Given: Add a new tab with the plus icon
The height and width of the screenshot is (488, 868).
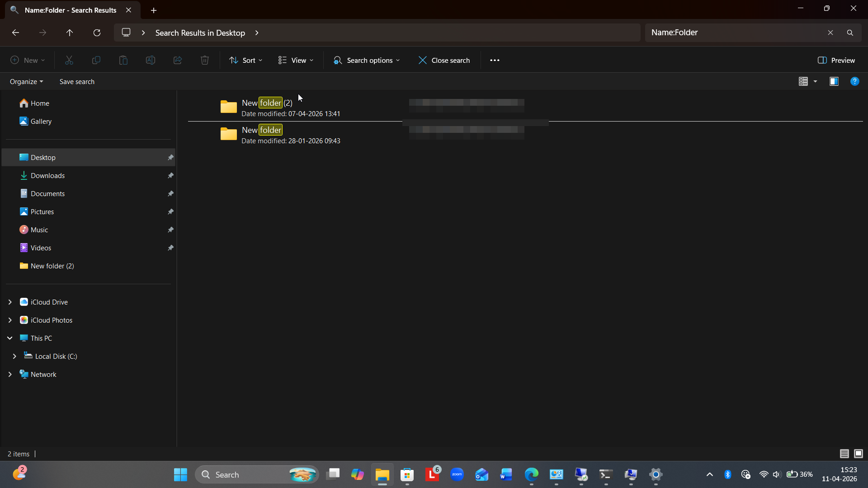Looking at the screenshot, I should click(154, 10).
